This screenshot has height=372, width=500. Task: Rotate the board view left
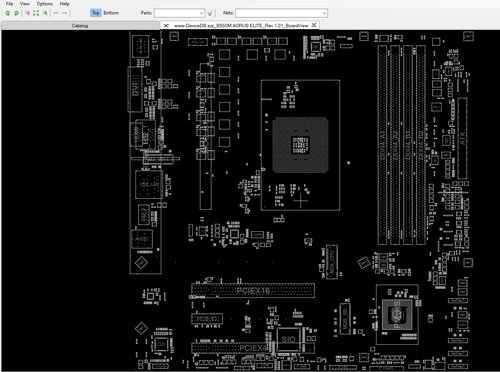[8, 13]
